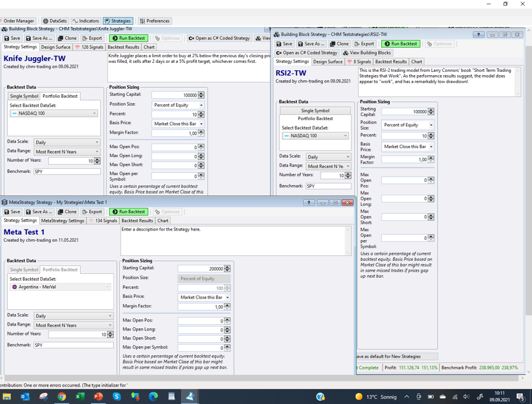Clone the RSI2-TW strategy
The width and height of the screenshot is (532, 404).
tap(339, 44)
